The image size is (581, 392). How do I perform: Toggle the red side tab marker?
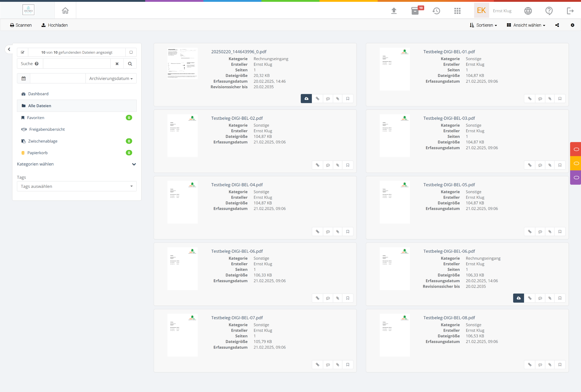pyautogui.click(x=576, y=149)
